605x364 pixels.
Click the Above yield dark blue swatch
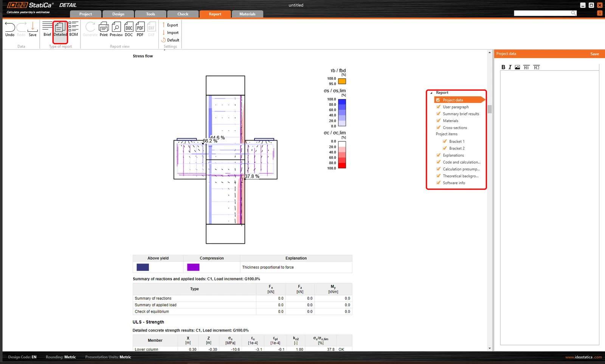tap(143, 267)
